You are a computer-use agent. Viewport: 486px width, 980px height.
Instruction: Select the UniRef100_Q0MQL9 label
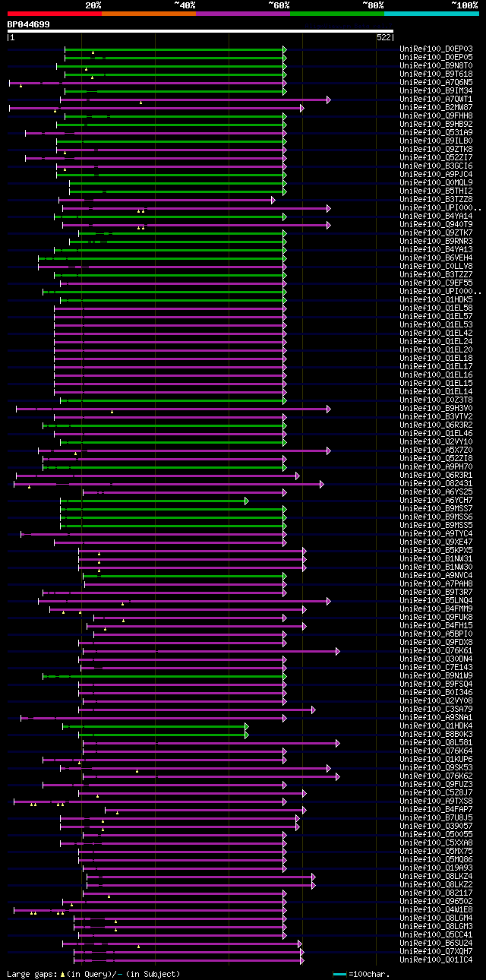436,183
